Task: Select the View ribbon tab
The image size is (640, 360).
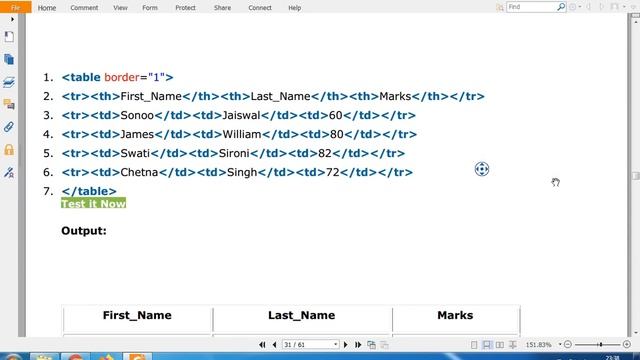Action: 120,8
